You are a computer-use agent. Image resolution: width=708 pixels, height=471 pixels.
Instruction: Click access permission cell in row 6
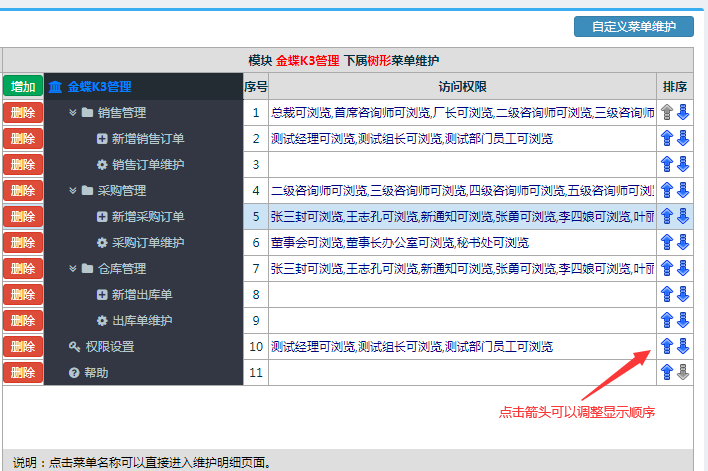pyautogui.click(x=461, y=242)
